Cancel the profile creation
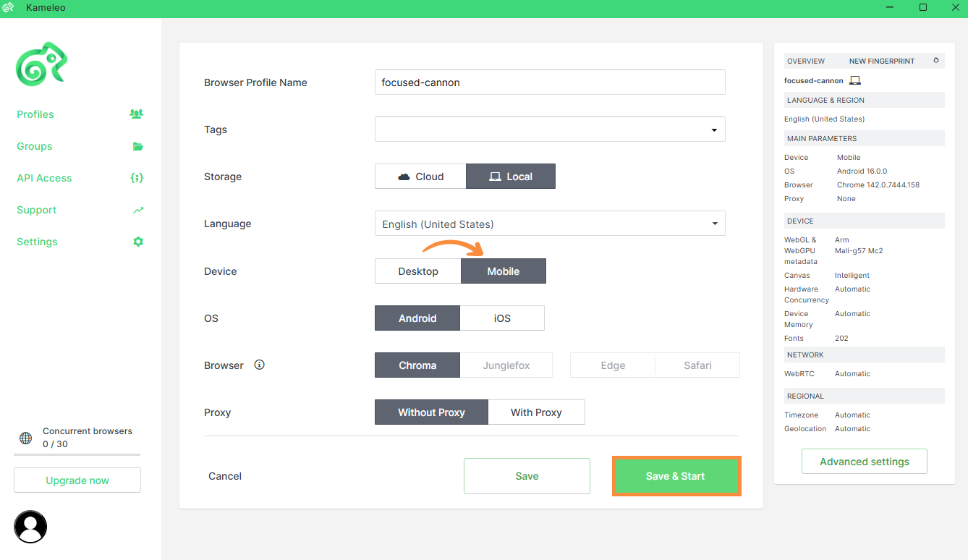 [225, 476]
